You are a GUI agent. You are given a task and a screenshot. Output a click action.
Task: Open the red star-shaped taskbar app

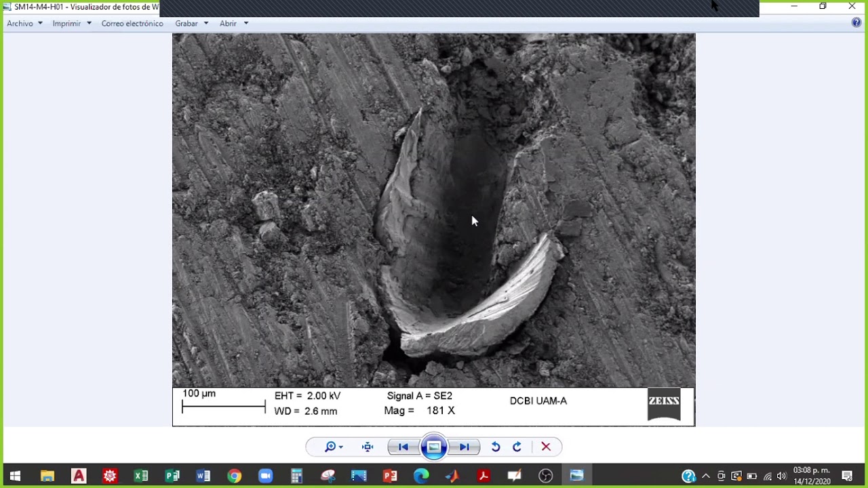(110, 476)
